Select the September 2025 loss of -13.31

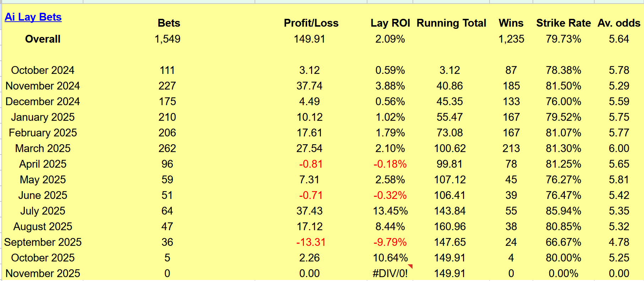(x=311, y=242)
